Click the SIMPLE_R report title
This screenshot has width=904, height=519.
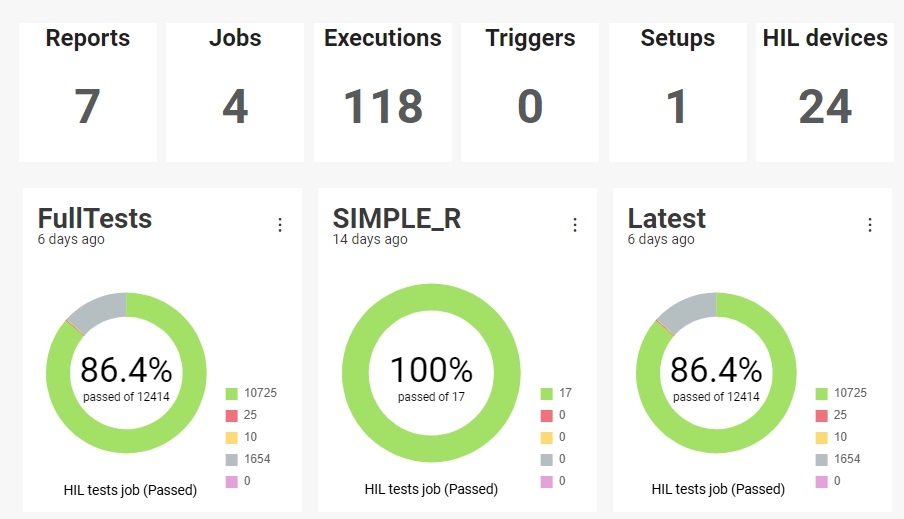coord(397,219)
